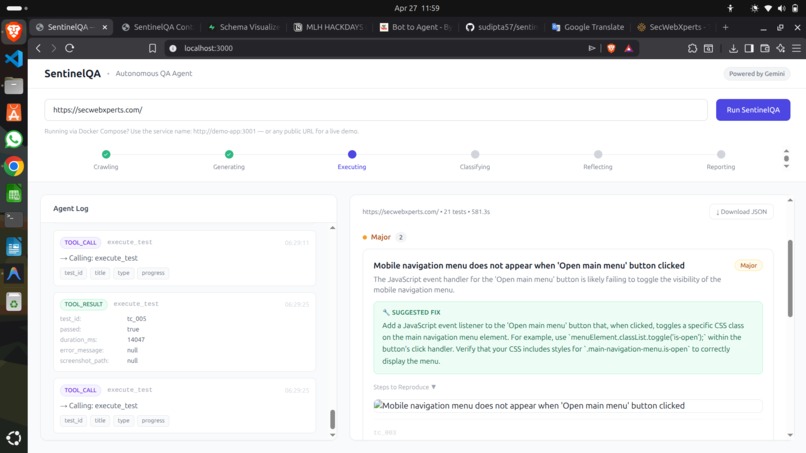Image resolution: width=806 pixels, height=453 pixels.
Task: Open Brave Rewards triangle icon
Action: pos(628,48)
